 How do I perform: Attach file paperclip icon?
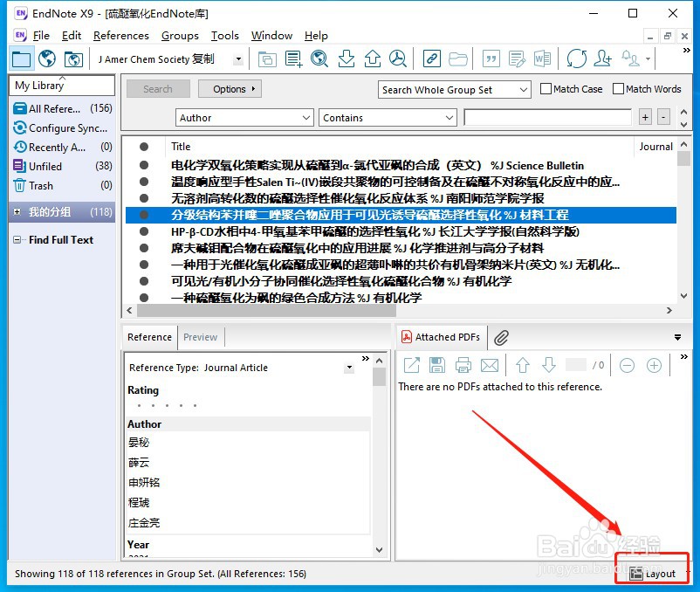tap(501, 338)
